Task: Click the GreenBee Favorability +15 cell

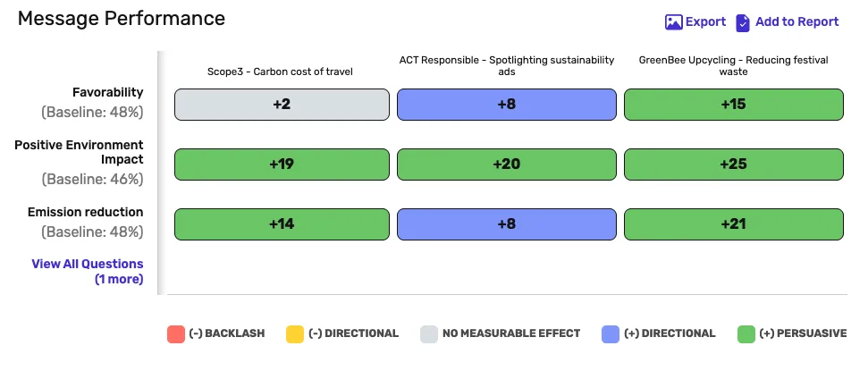Action: pos(734,105)
